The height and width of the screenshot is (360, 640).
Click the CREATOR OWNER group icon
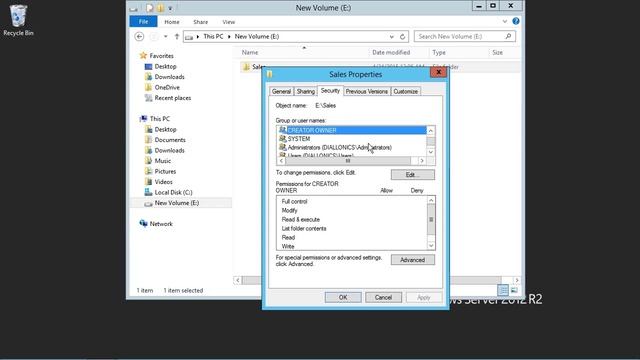(282, 130)
